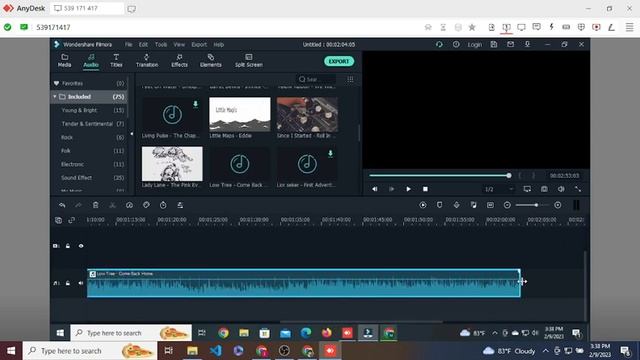Step to previous frame in preview
The height and width of the screenshot is (360, 640).
click(375, 189)
